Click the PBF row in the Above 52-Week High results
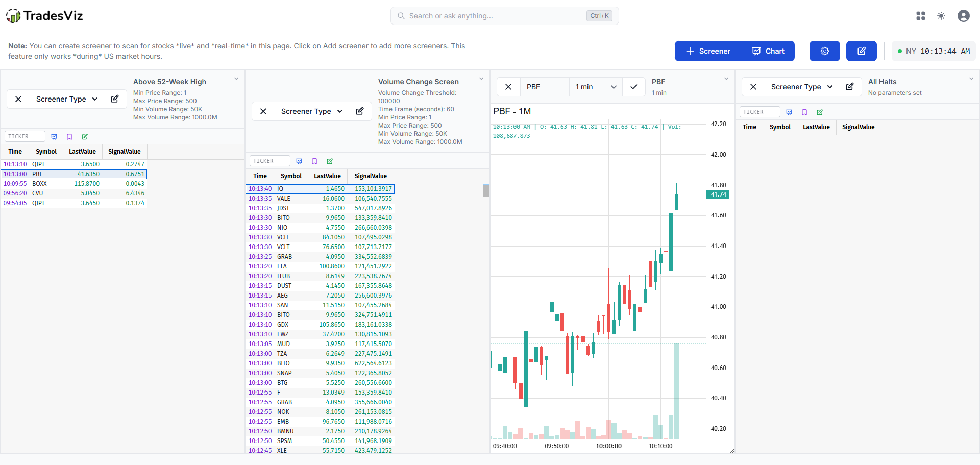This screenshot has width=980, height=465. pos(74,174)
